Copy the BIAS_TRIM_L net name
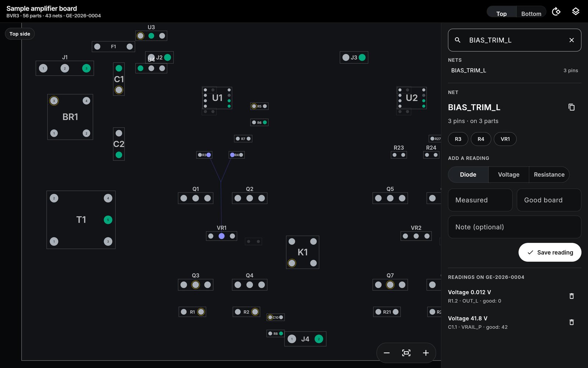Screen dimensions: 588x368 coord(571,107)
